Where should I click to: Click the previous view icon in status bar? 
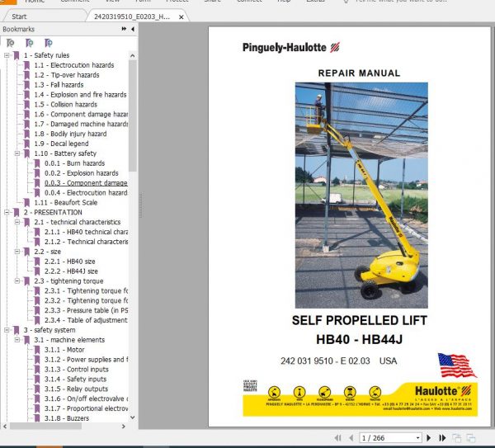click(456, 438)
